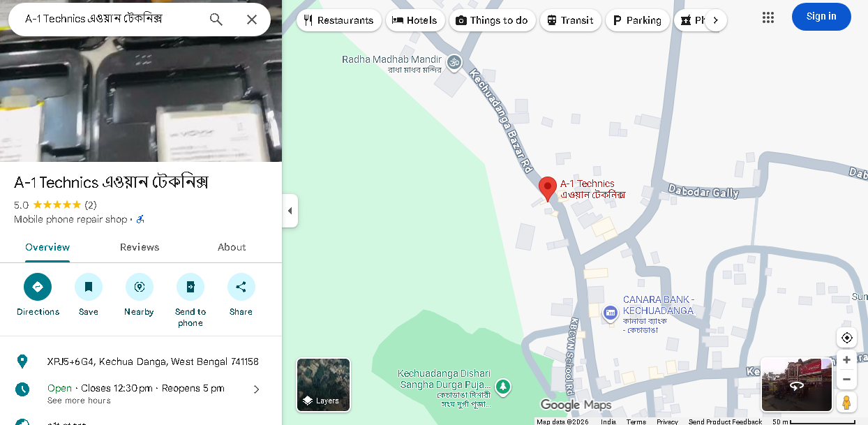Click the search magnifier icon
The height and width of the screenshot is (425, 868).
(x=216, y=20)
